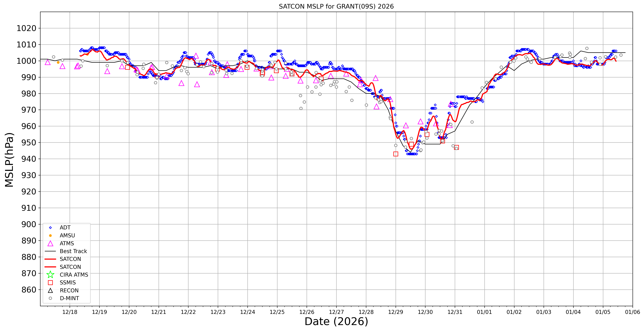Click the 01/06 date tick label
Screen dimensions: 644x331
(633, 312)
